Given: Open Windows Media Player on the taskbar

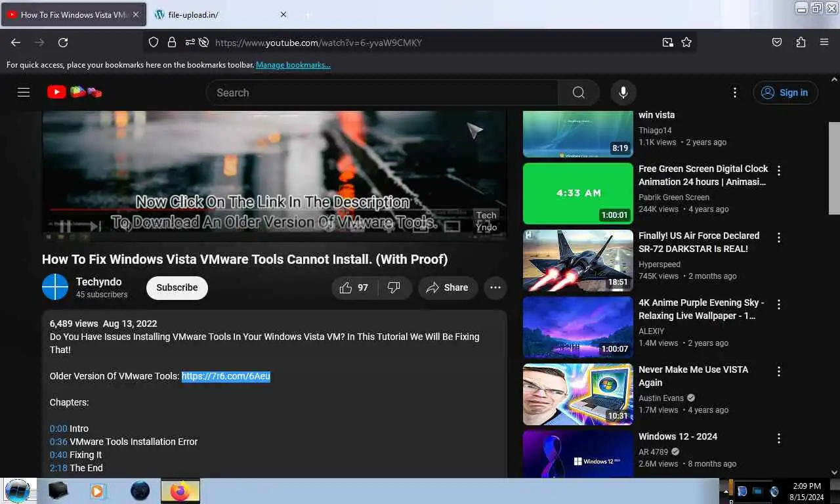Looking at the screenshot, I should [x=98, y=491].
